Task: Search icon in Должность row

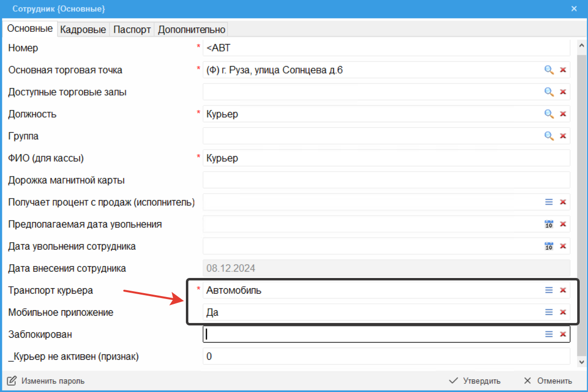Action: [x=549, y=114]
